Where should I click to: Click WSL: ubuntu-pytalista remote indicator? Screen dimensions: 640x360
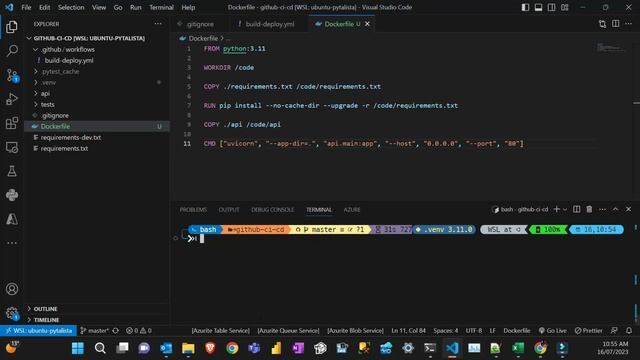click(x=38, y=330)
